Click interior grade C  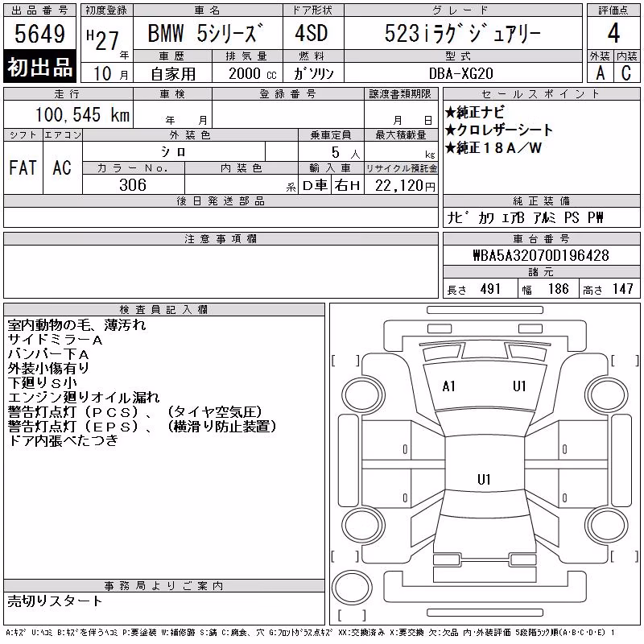pyautogui.click(x=626, y=73)
